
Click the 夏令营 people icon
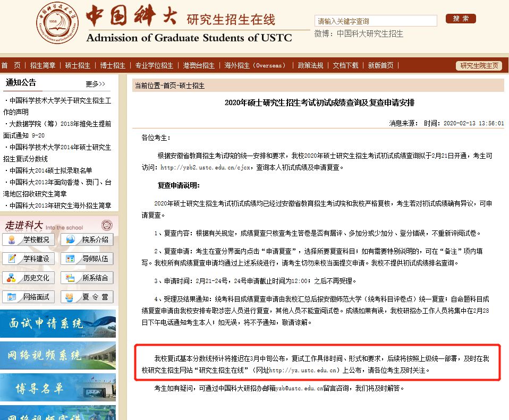point(70,297)
